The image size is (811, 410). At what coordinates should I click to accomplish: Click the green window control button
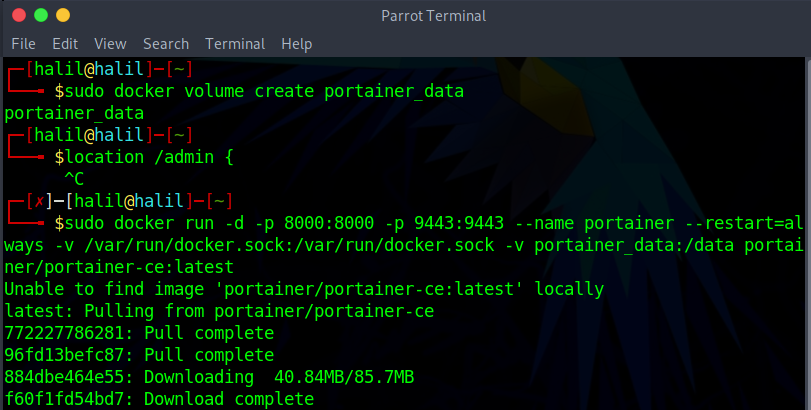point(41,16)
